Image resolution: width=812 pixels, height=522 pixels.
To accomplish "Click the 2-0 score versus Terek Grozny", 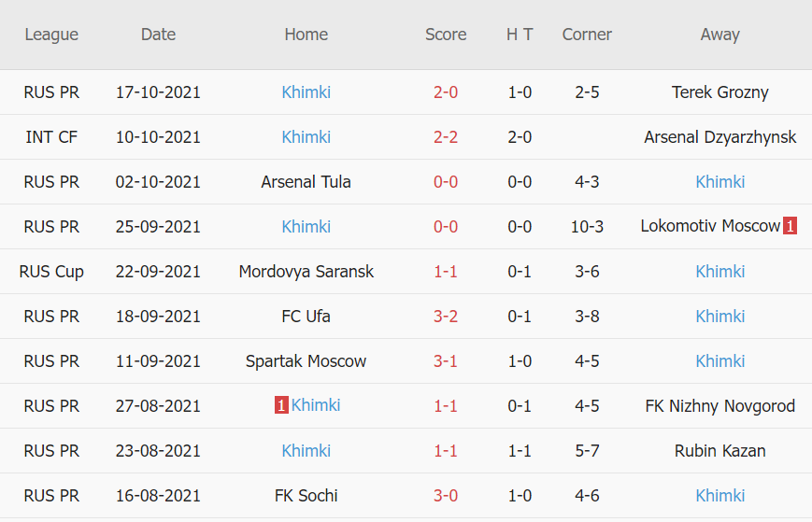I will [x=446, y=92].
